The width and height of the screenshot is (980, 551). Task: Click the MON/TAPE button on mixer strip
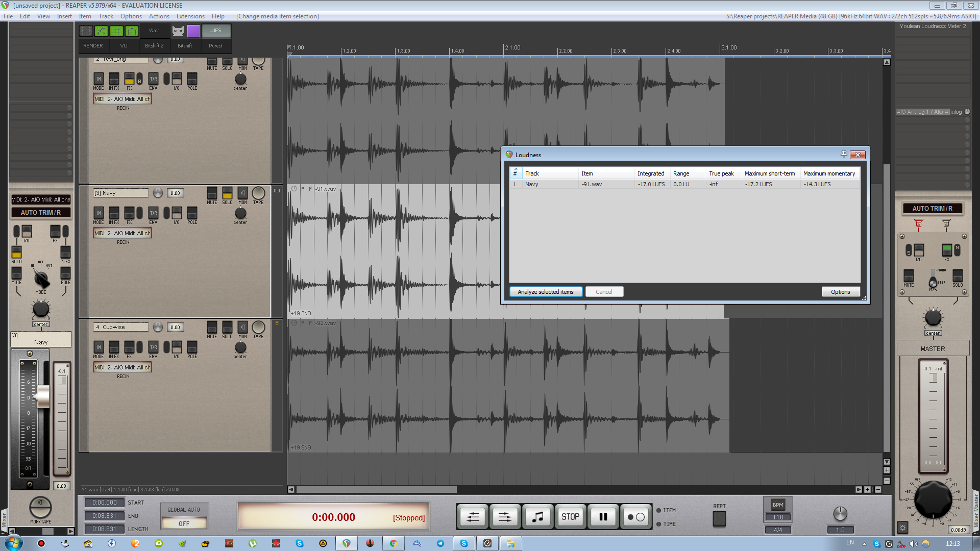tap(40, 508)
